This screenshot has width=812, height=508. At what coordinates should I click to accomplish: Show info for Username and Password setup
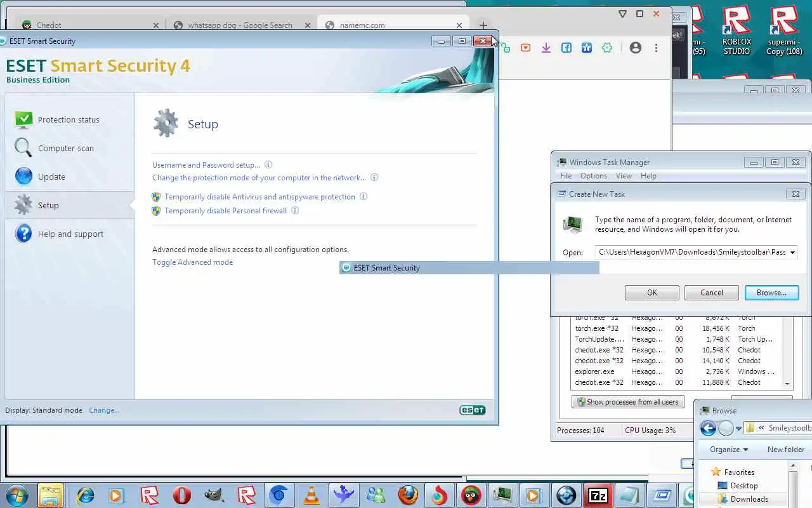[x=268, y=165]
